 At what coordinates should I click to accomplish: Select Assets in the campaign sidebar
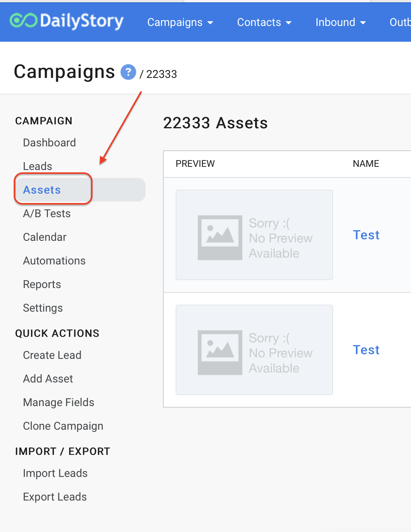click(42, 190)
